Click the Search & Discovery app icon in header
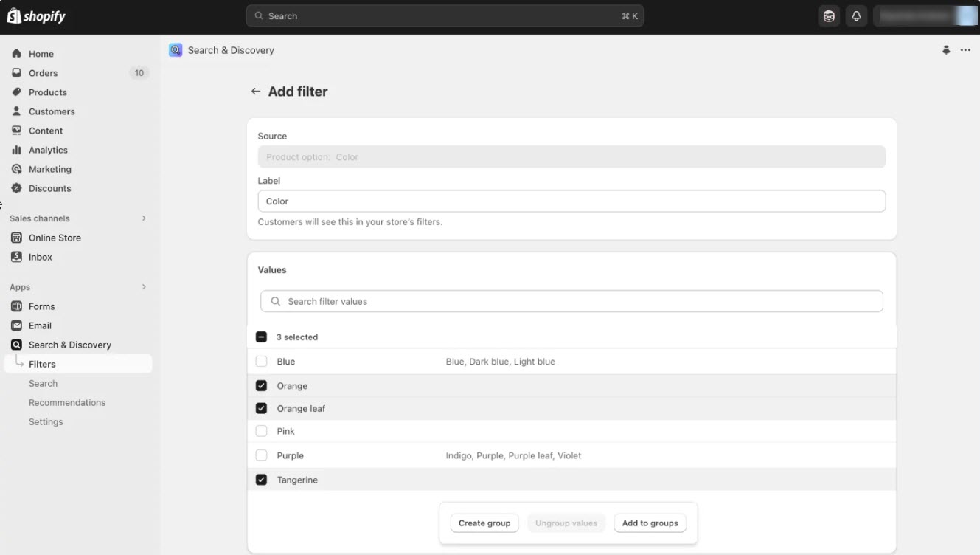Screen dimensions: 980x555 coord(176,50)
